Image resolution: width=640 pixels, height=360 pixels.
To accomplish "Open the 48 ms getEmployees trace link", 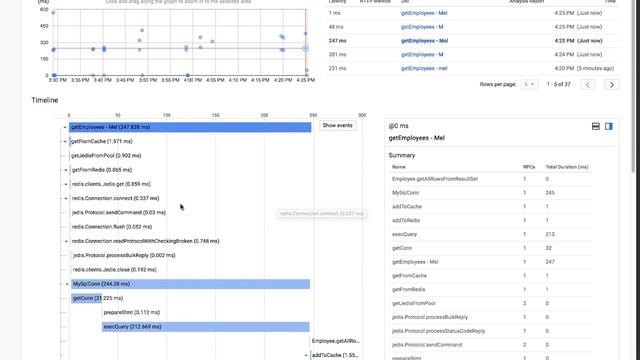I will pos(422,27).
